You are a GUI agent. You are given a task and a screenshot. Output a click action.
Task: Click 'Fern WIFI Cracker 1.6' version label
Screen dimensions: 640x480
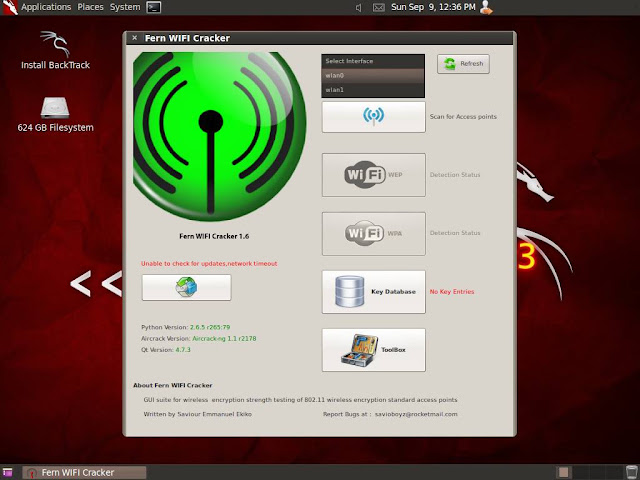(214, 236)
